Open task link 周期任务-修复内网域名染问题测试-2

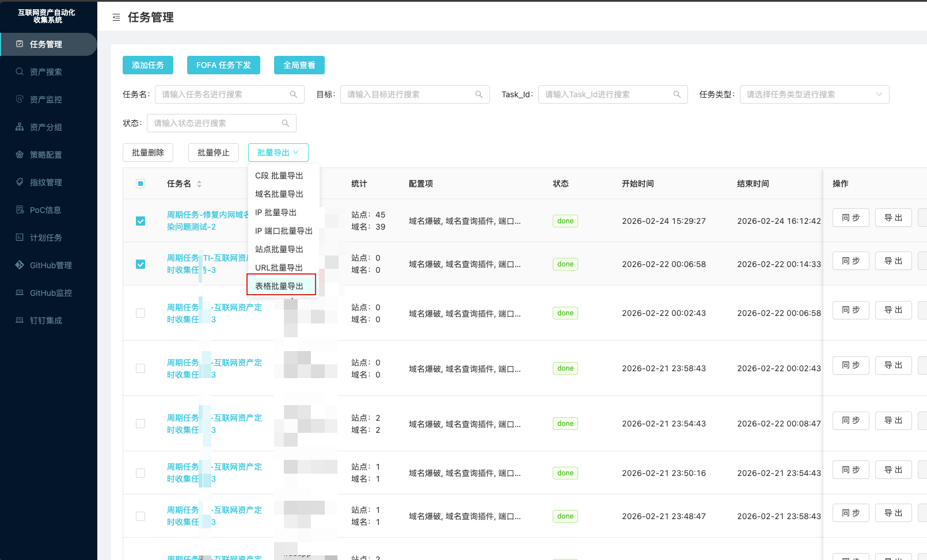(208, 221)
